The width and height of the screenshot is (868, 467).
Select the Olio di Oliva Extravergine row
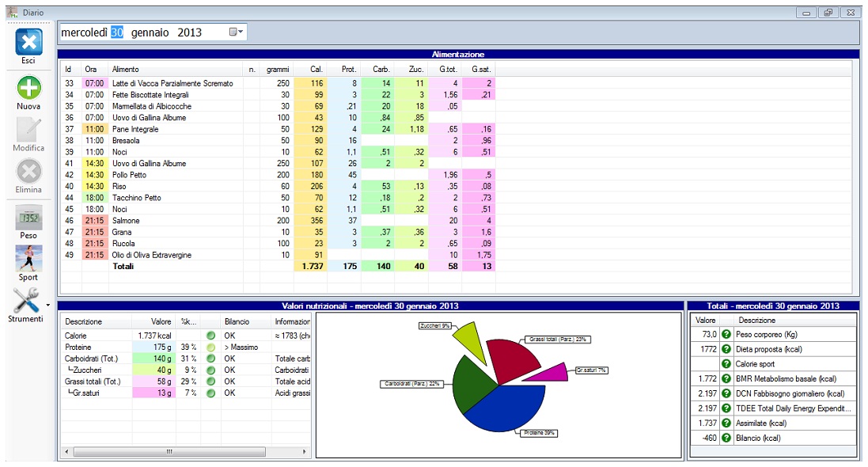(x=279, y=255)
